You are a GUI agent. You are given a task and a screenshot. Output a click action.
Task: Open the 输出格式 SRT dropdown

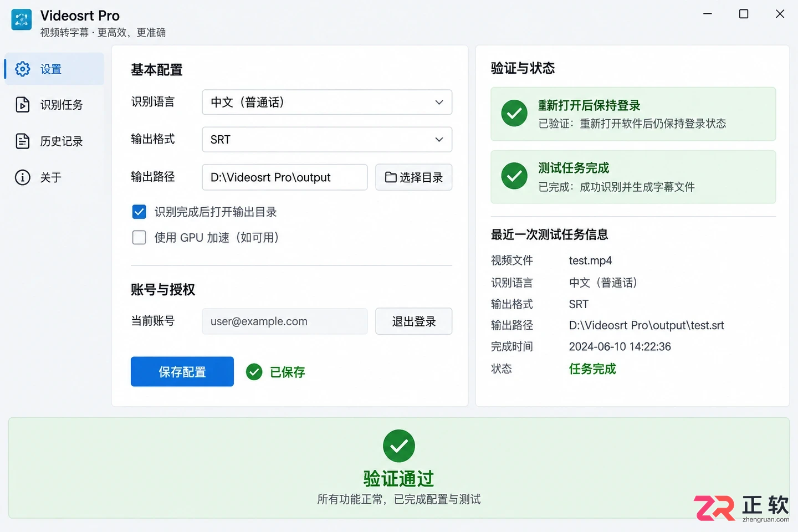pos(327,140)
